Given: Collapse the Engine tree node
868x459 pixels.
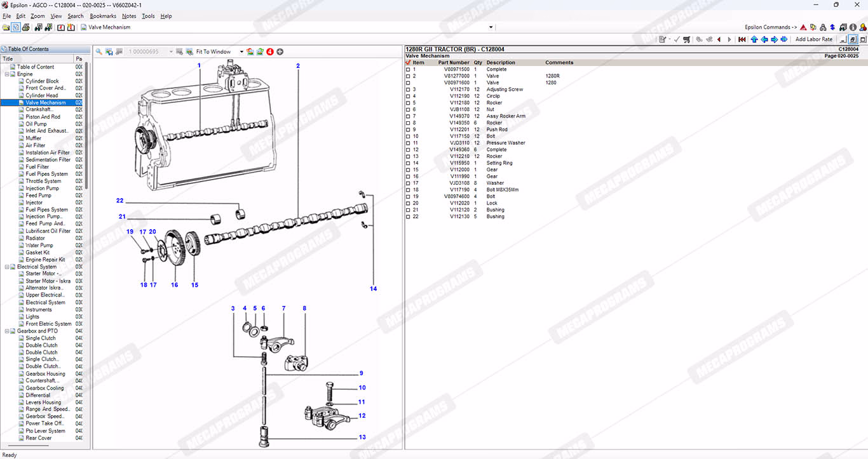Looking at the screenshot, I should 6,74.
